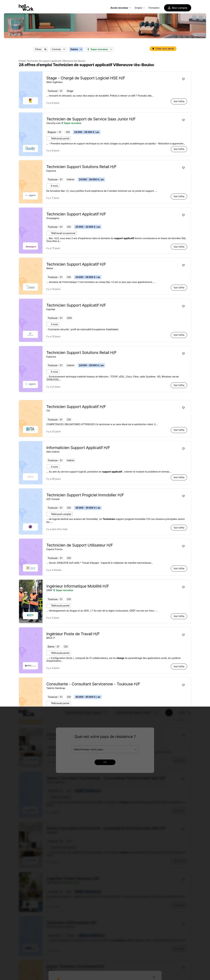The width and height of the screenshot is (210, 980).
Task: Heart the Talents Handicap Consultant Servicenow offer
Action: (x=183, y=685)
